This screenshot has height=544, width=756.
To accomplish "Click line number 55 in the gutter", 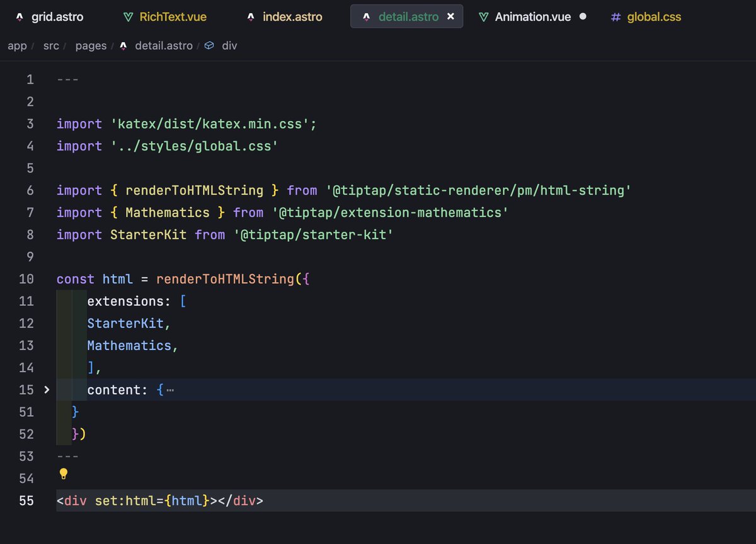I will click(x=26, y=501).
